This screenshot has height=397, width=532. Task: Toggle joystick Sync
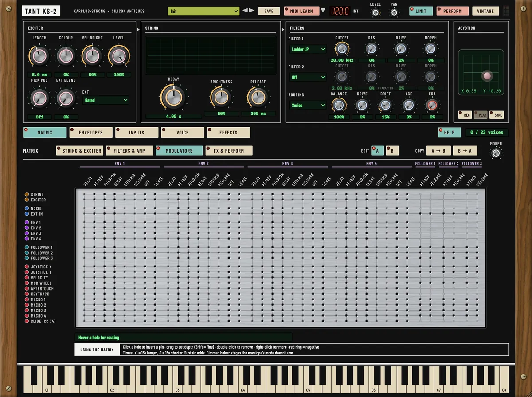[497, 115]
